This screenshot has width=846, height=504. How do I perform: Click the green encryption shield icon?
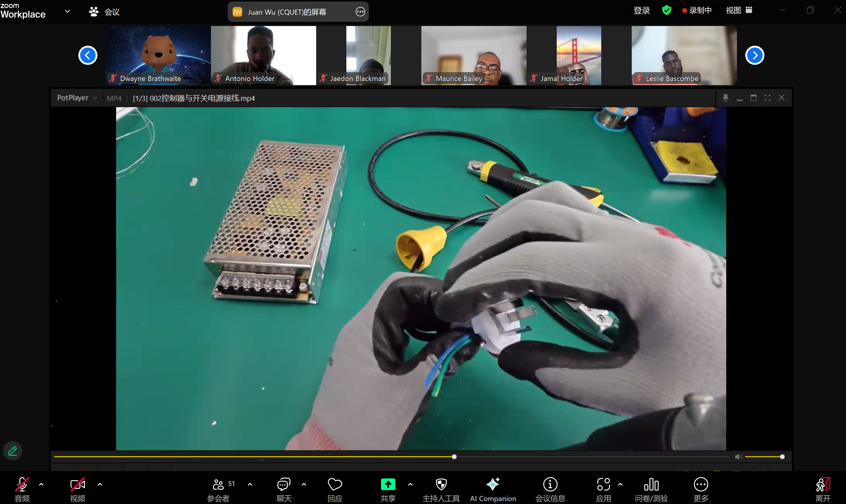point(666,10)
